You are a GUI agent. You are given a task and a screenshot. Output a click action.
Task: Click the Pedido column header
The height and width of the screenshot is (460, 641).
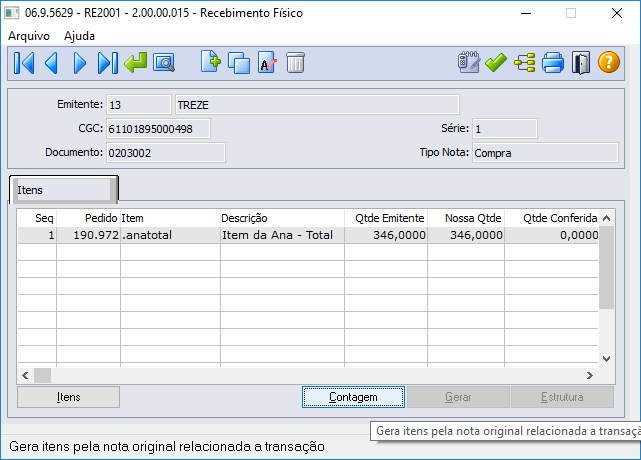coord(88,218)
